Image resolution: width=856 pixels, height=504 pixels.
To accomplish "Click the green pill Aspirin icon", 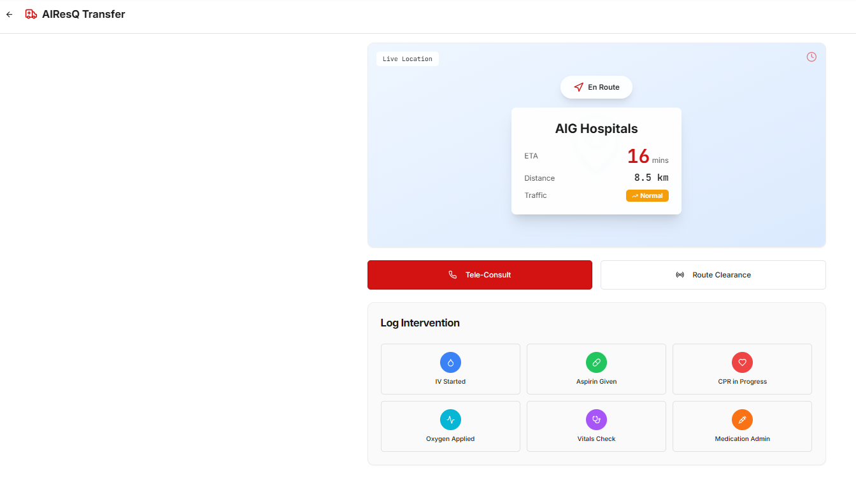I will tap(596, 363).
